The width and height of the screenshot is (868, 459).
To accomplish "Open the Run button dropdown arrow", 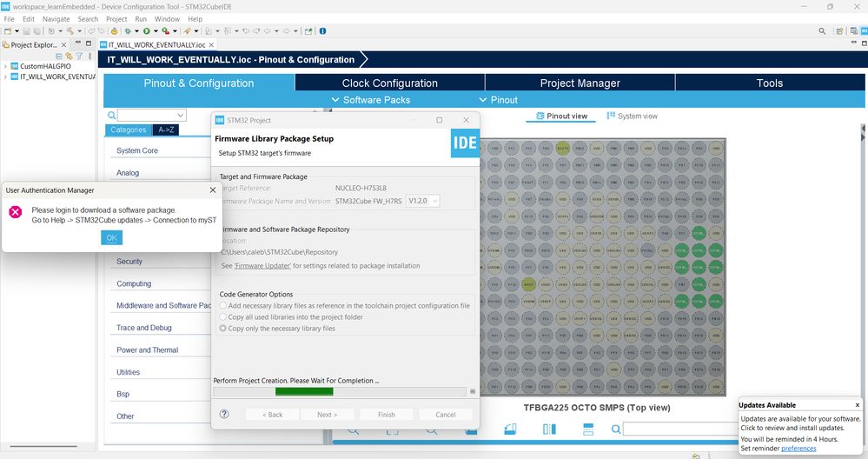I will click(156, 31).
